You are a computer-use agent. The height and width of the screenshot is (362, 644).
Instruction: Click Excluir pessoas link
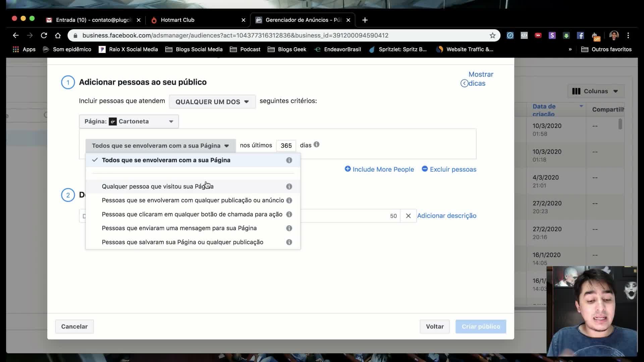coord(449,169)
